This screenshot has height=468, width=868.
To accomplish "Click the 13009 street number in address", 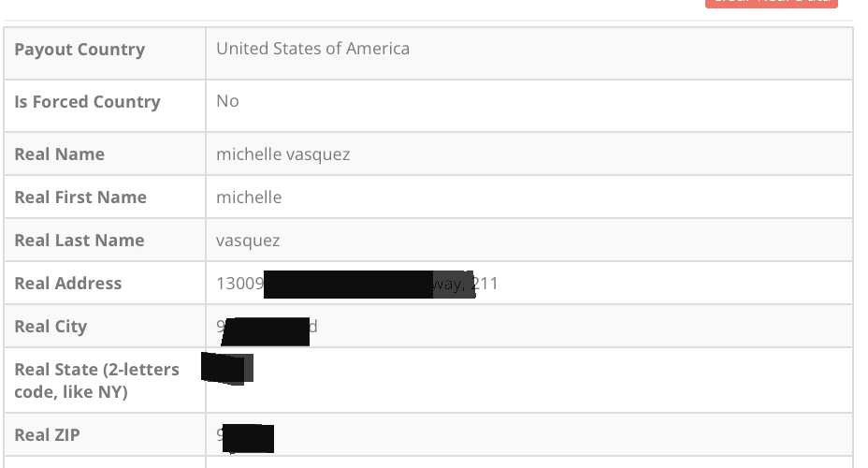I will tap(239, 284).
